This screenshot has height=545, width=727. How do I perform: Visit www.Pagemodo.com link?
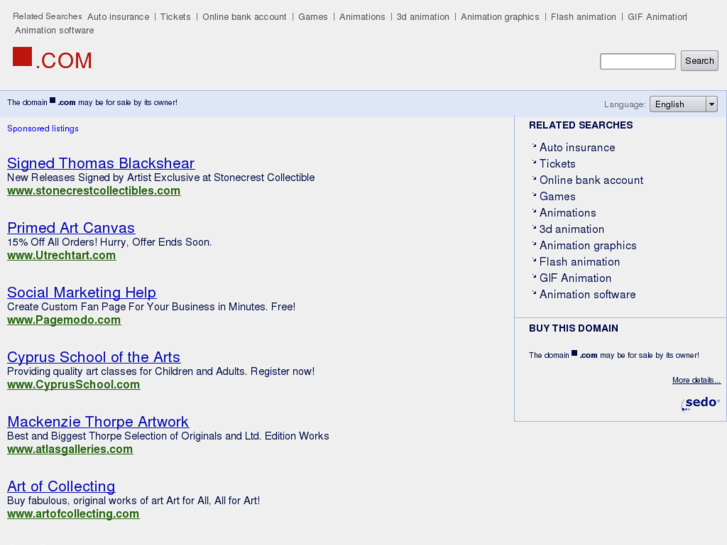point(64,320)
